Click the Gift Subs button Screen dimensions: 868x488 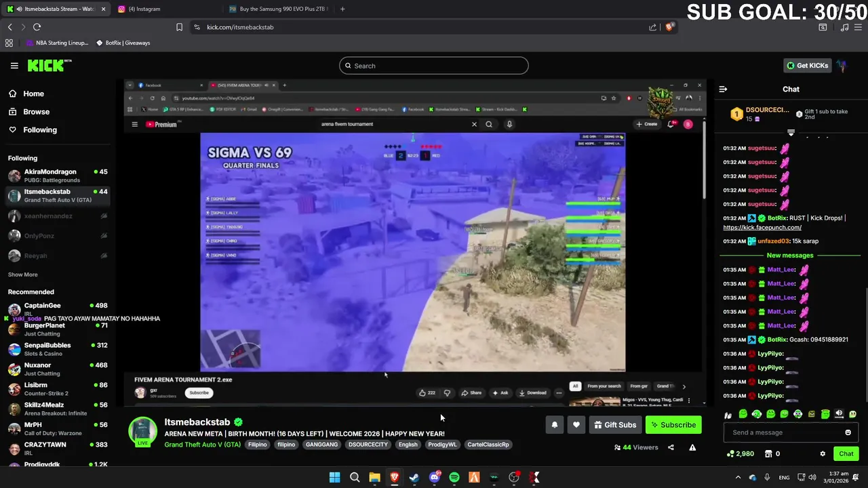615,425
